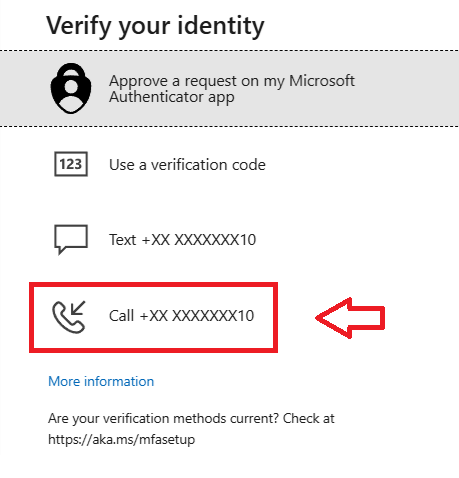Click empty gray area of Authenticator row
The image size is (459, 478).
(407, 89)
